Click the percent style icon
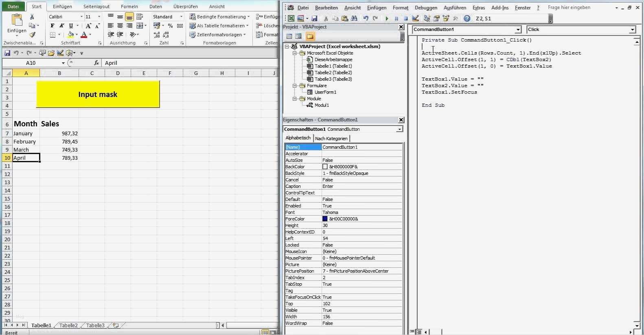644x335 pixels. (170, 26)
